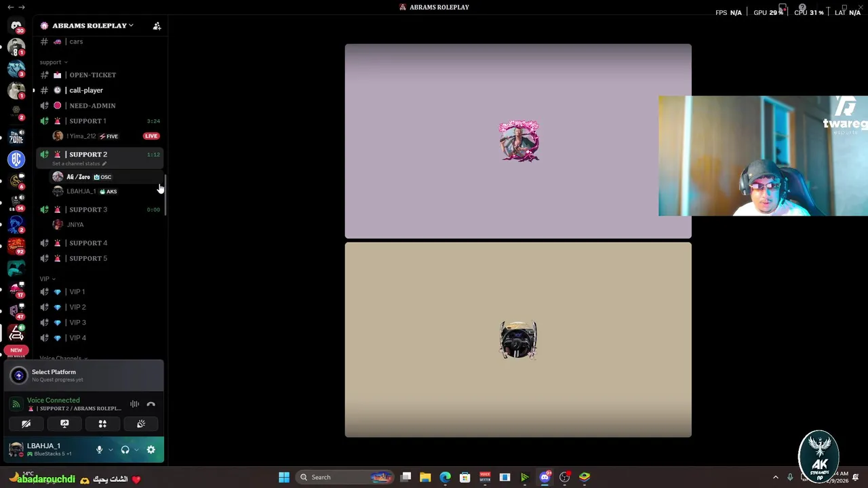Viewport: 868px width, 488px height.
Task: Open the server with the NEW badge
Action: click(16, 350)
